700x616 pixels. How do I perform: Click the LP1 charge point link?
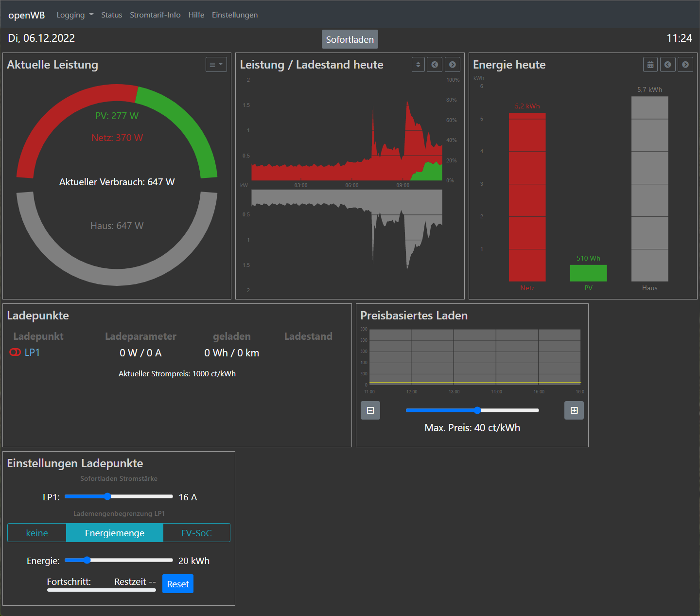tap(32, 352)
